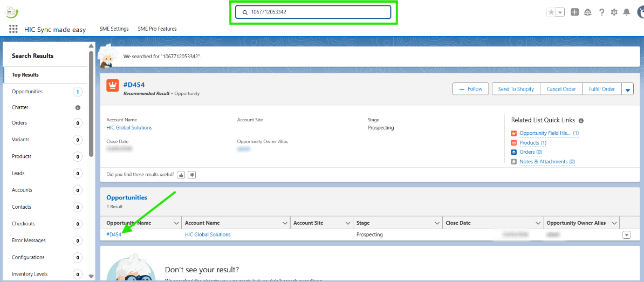Click Related List Quick Links info icon

pyautogui.click(x=581, y=121)
